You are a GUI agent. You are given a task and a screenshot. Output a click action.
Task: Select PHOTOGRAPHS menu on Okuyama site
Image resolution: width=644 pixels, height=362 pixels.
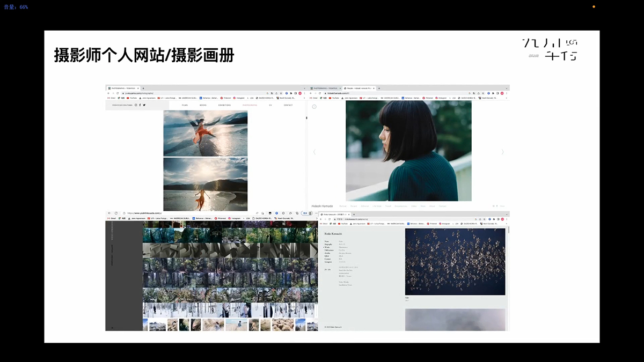pyautogui.click(x=250, y=105)
